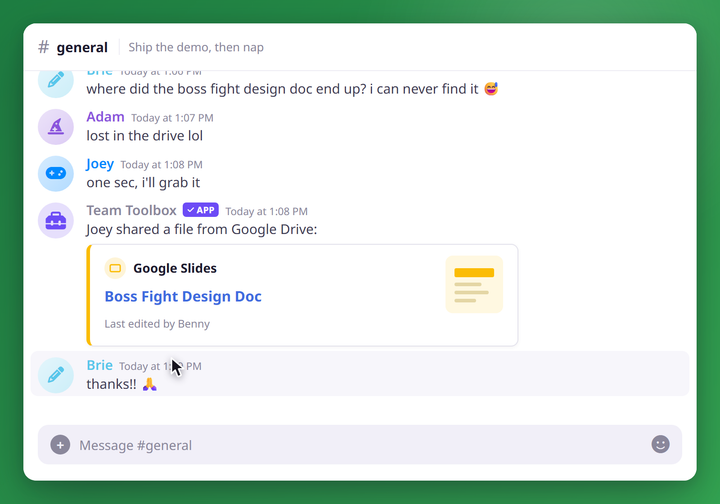Click the praying hands emoji after thanks
Screen dimensions: 720x504
(x=150, y=384)
